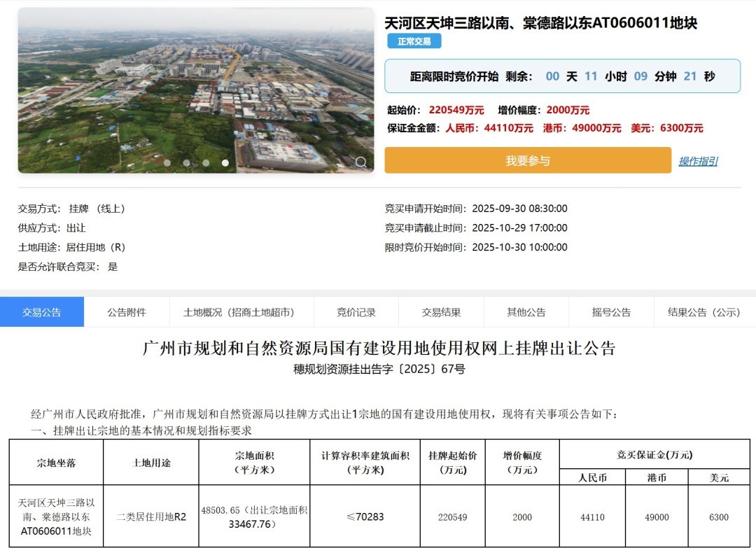Viewport: 756px width, 548px height.
Task: Click the countdown timer box
Action: pos(562,76)
